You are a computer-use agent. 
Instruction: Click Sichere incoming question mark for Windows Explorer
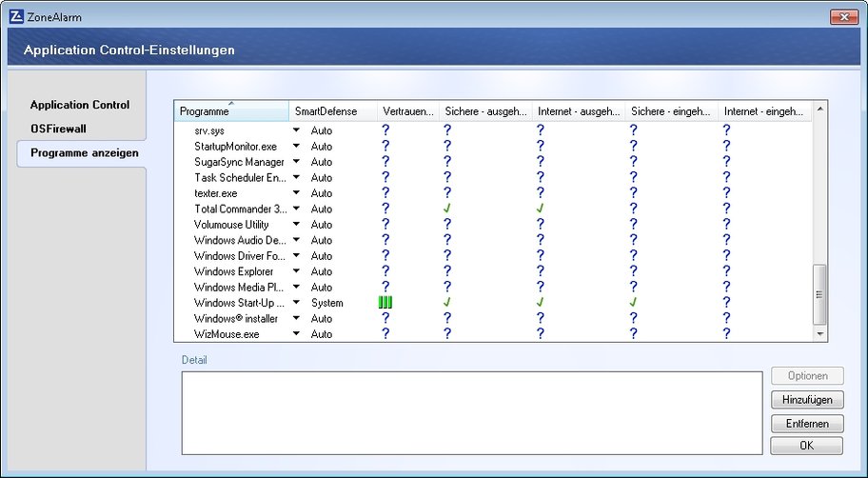pyautogui.click(x=633, y=270)
